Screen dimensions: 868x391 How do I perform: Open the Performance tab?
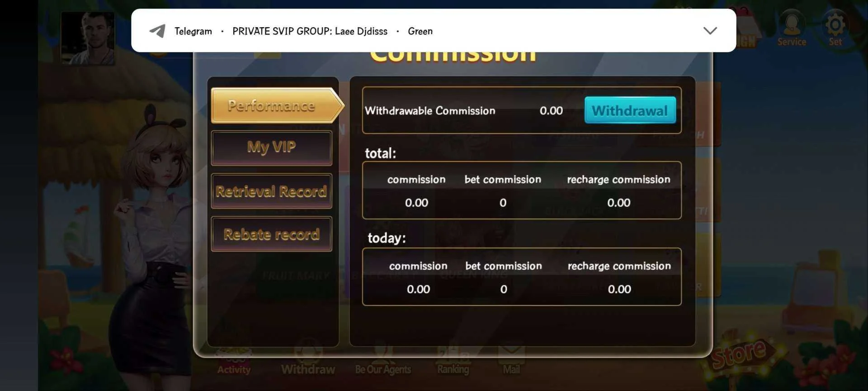[277, 105]
